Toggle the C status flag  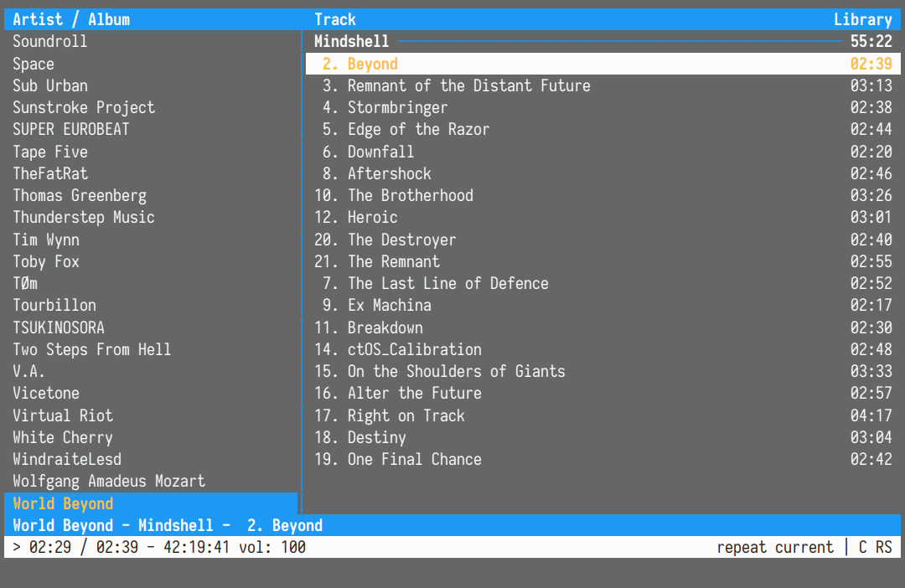[863, 546]
